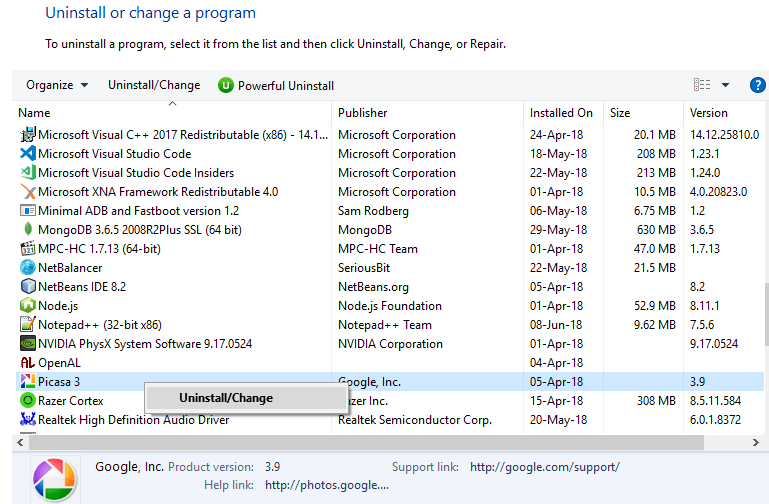This screenshot has width=769, height=504.
Task: Select MongoDB 3.6.5 2008R2Plus SSL entry
Action: [x=140, y=229]
